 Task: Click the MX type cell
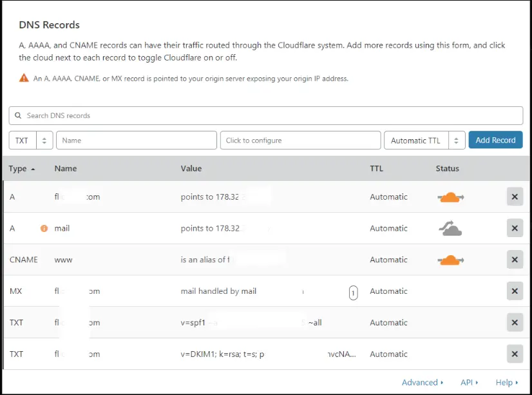click(x=15, y=291)
